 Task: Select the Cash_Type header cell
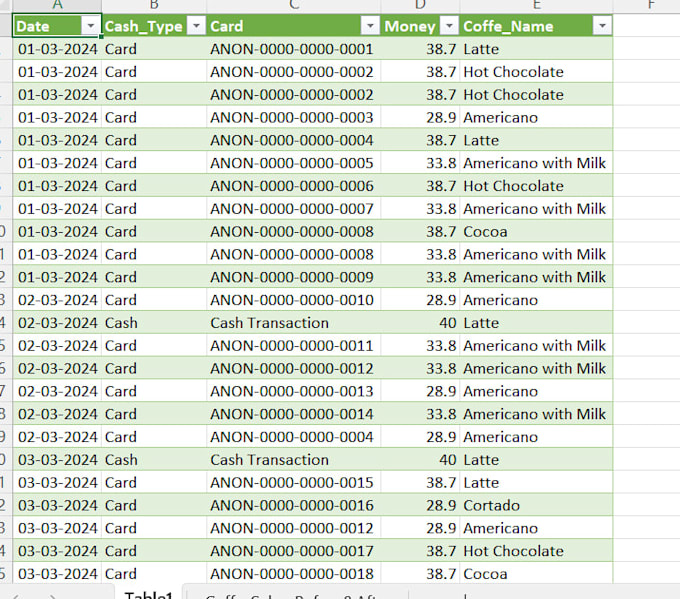tap(154, 26)
